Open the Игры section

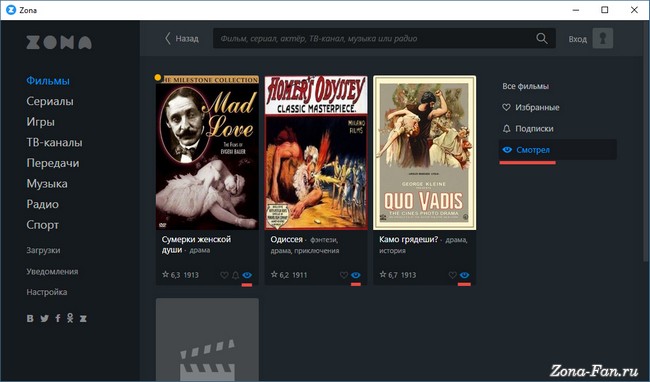[40, 122]
